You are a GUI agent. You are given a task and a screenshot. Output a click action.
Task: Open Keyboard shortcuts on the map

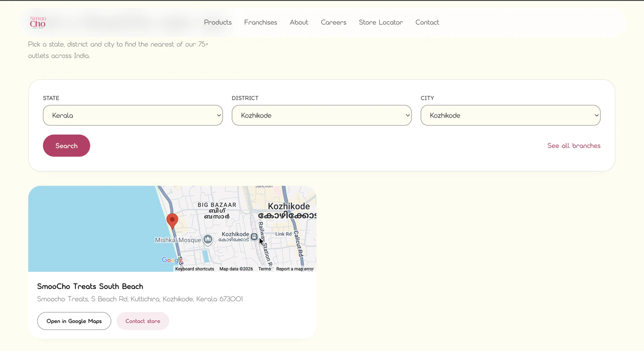click(195, 269)
